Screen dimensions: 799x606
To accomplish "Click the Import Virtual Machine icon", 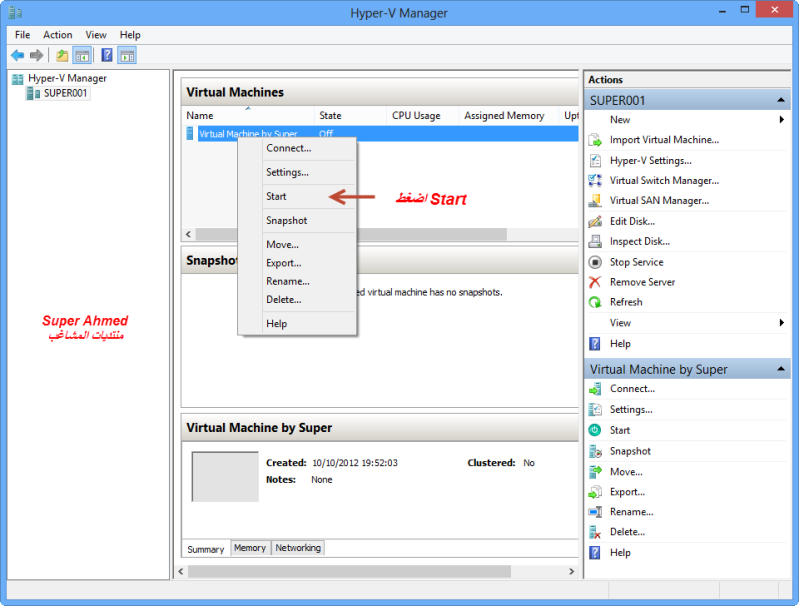I will pyautogui.click(x=595, y=140).
